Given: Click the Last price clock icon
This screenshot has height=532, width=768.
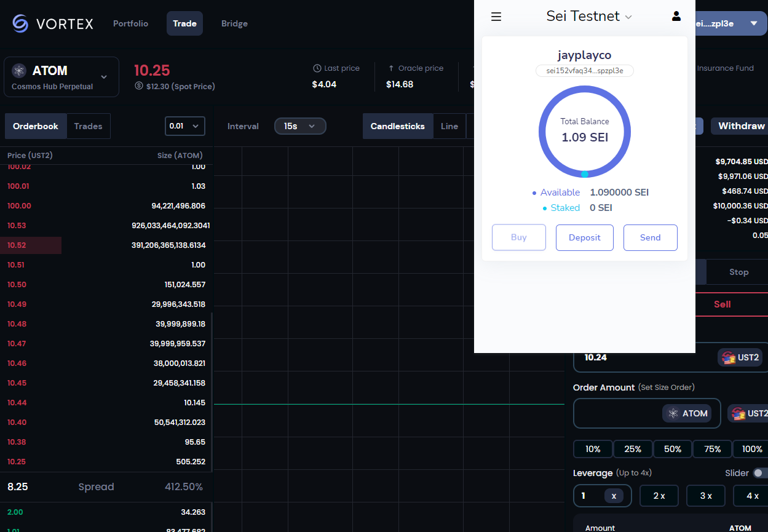Looking at the screenshot, I should coord(317,68).
